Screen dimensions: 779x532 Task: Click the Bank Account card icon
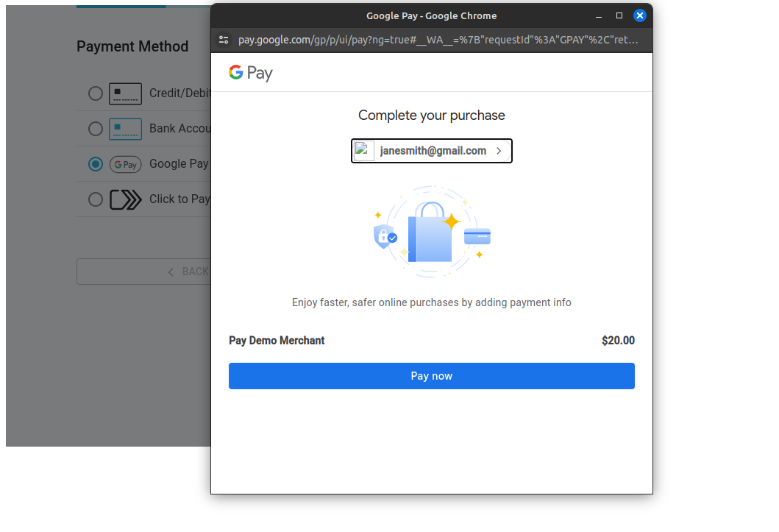pos(125,129)
